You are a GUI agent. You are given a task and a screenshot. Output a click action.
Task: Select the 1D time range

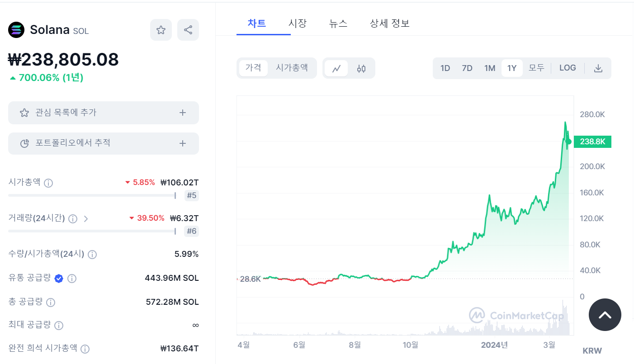[445, 67]
